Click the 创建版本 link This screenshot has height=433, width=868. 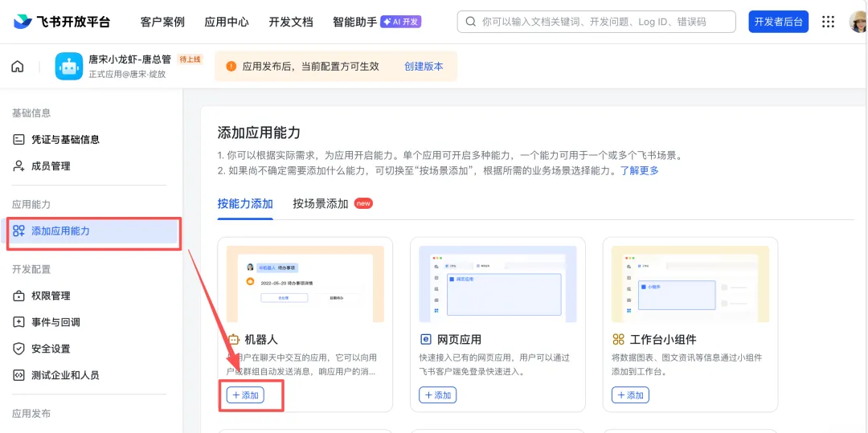click(424, 67)
